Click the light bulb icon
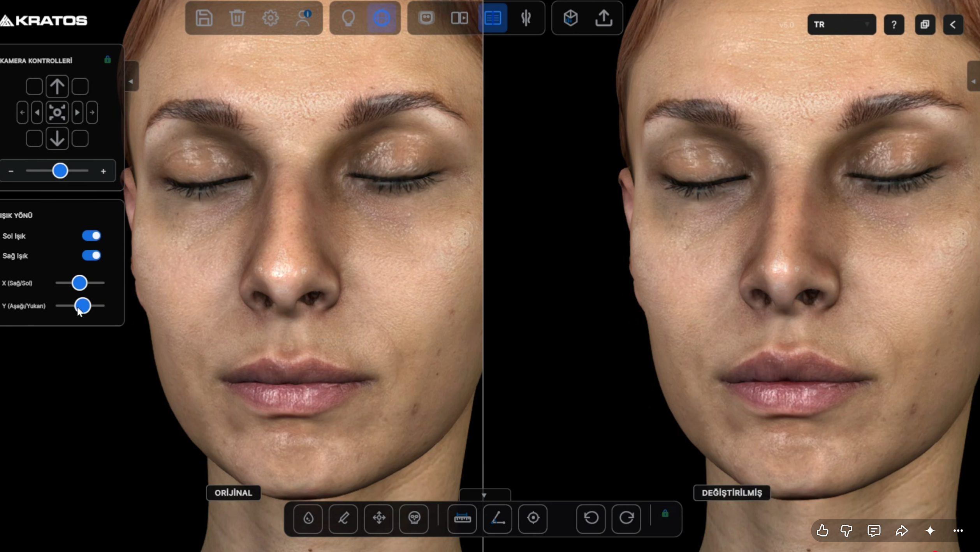 coord(348,18)
